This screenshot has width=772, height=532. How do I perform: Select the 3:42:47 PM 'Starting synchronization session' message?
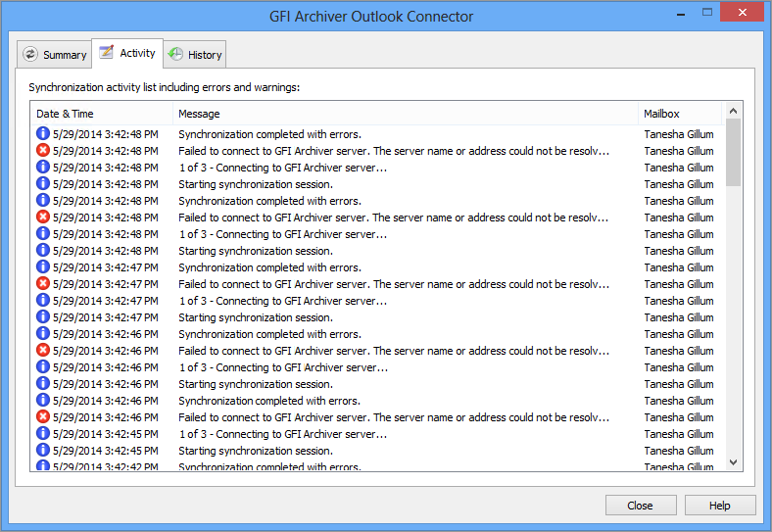(x=255, y=317)
